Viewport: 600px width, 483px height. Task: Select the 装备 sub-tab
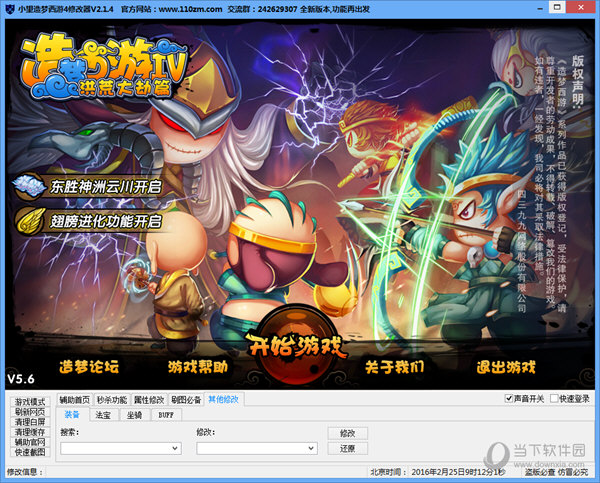pos(72,414)
